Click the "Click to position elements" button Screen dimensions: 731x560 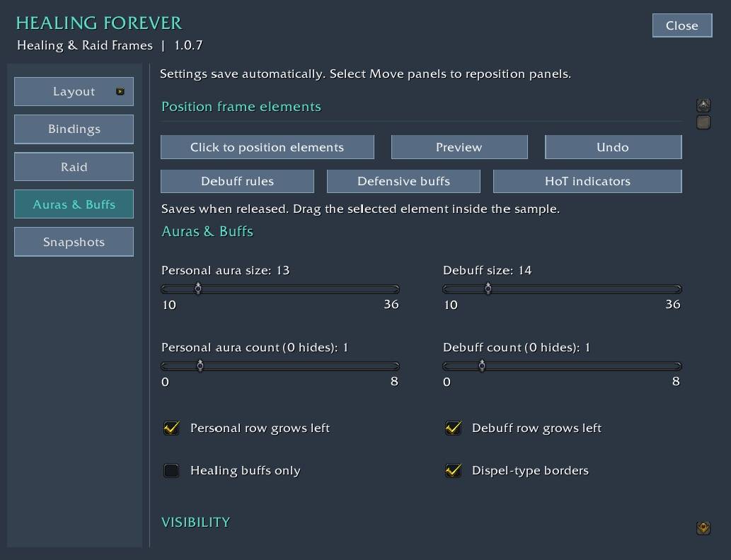point(267,147)
